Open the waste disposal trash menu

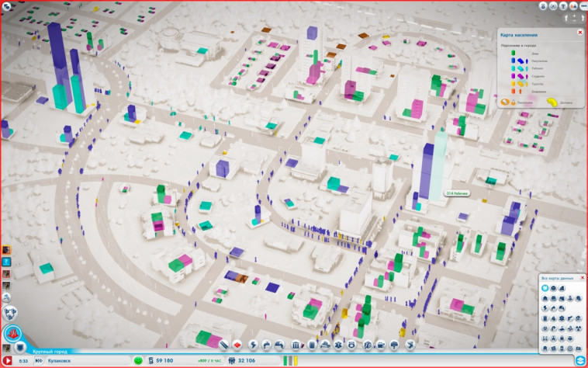tap(312, 345)
